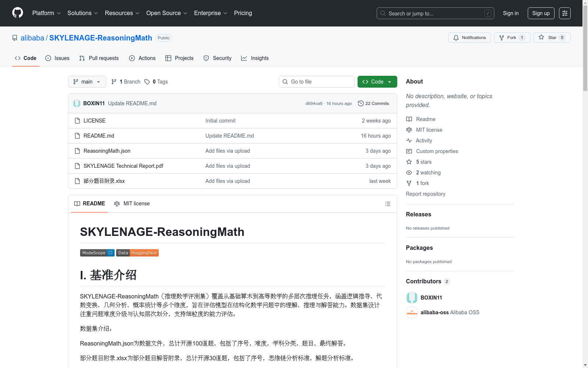This screenshot has width=588, height=368.
Task: Click the LICENSE file icon
Action: 77,121
